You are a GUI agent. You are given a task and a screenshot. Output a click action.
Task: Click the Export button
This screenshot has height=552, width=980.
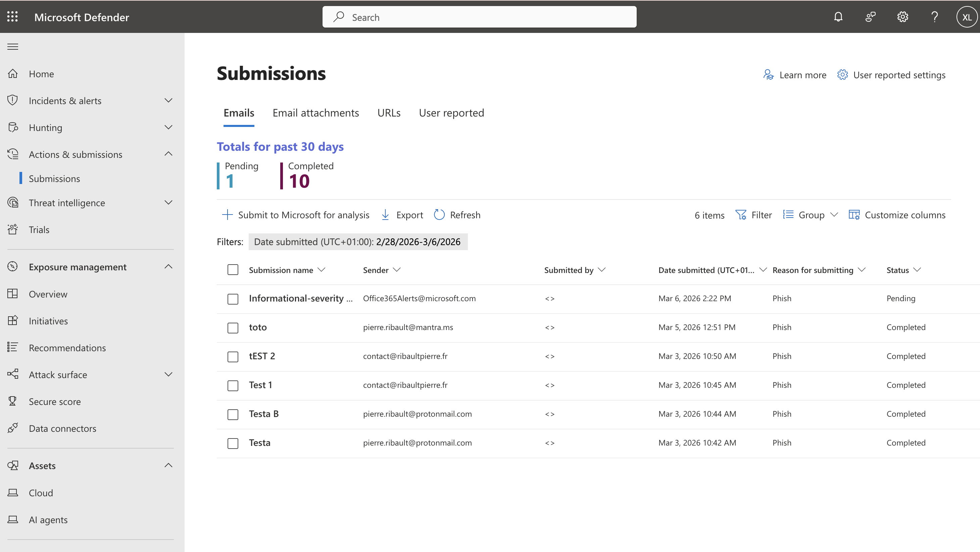point(402,215)
